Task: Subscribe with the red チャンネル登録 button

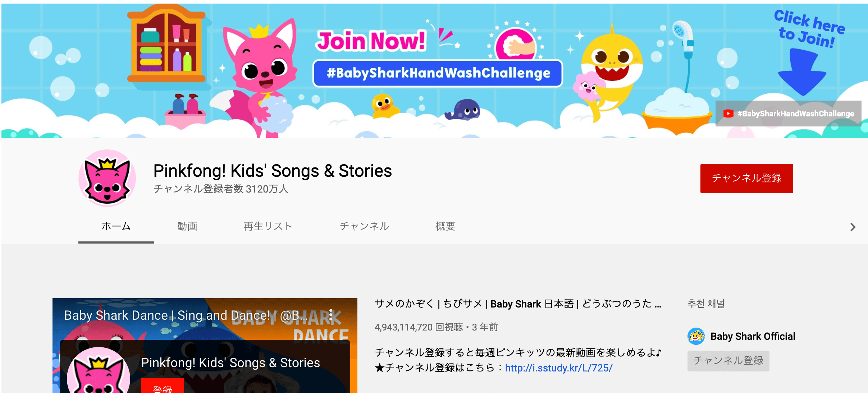Action: click(746, 178)
